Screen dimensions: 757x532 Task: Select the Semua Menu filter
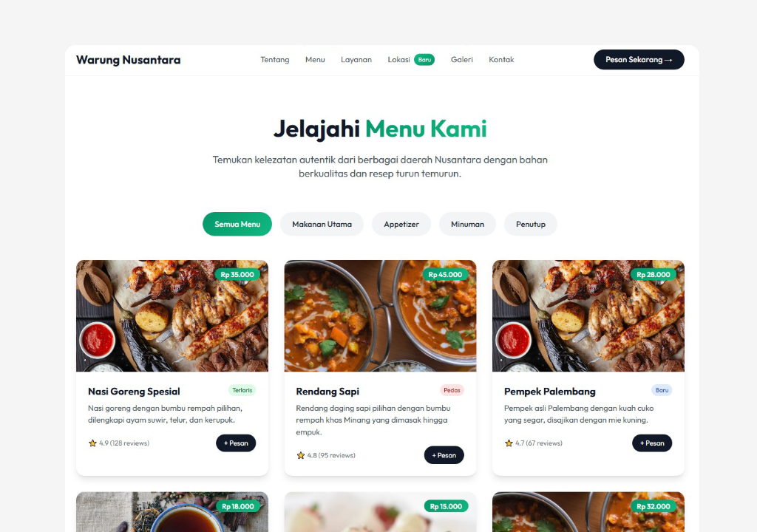coord(237,224)
